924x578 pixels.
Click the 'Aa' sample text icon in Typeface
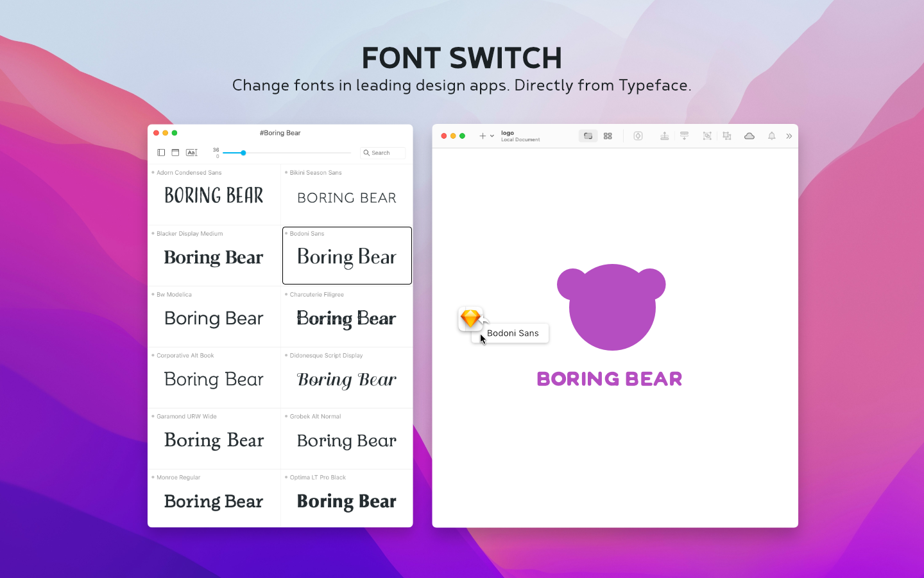tap(191, 152)
